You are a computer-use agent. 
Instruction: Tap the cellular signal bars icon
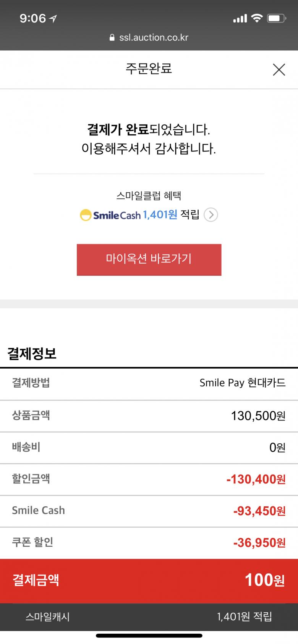click(240, 18)
